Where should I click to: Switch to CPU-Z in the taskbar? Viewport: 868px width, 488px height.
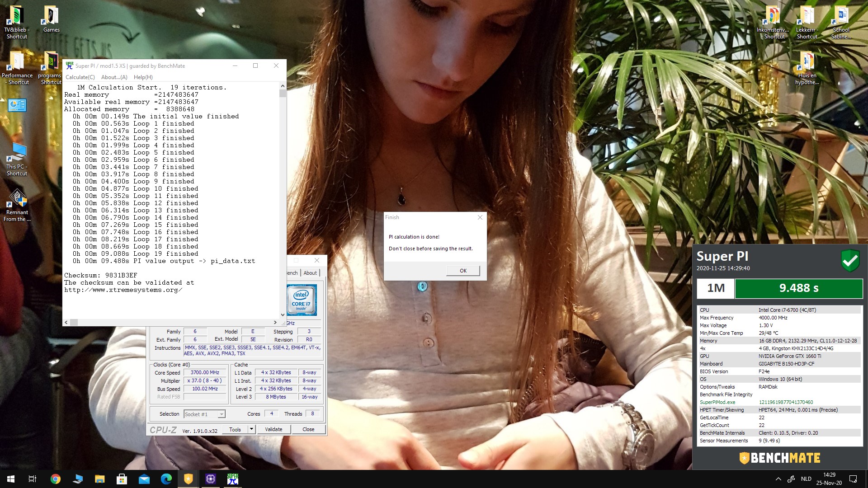click(x=211, y=479)
